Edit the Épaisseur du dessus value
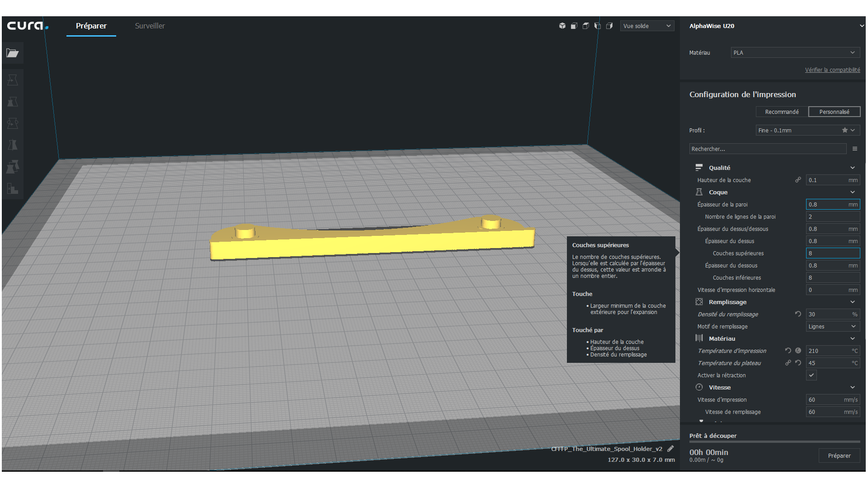The height and width of the screenshot is (488, 868). [833, 241]
